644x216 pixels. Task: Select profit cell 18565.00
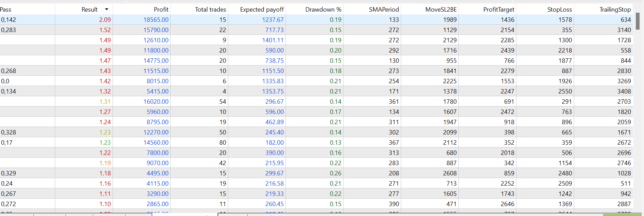coord(156,20)
